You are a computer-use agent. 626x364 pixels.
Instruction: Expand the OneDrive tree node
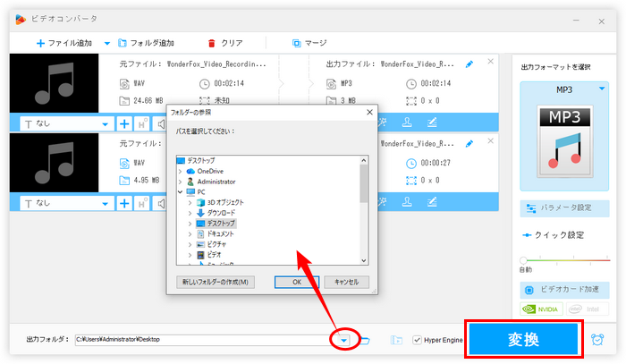click(x=180, y=171)
